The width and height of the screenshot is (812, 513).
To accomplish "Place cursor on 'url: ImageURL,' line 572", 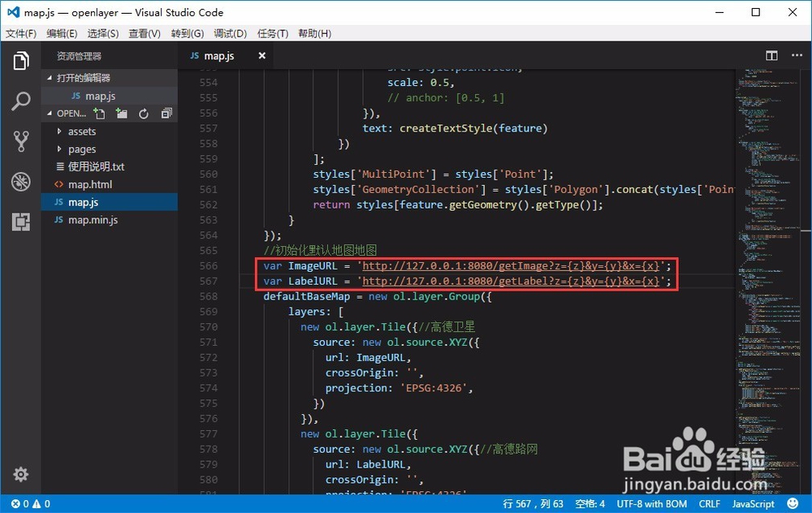I will point(368,358).
